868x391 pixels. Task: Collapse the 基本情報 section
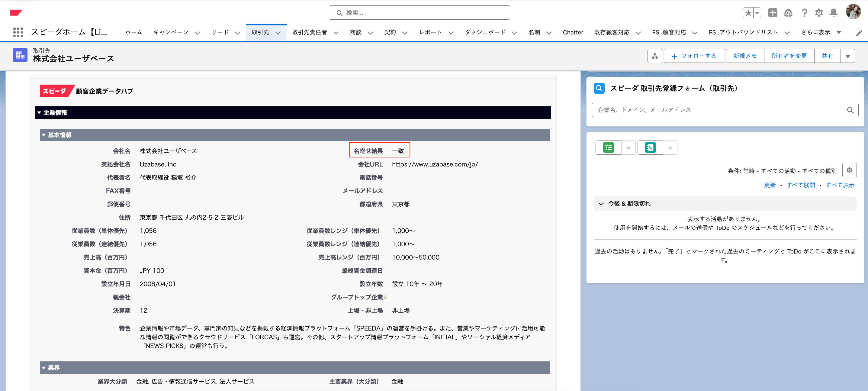click(x=44, y=135)
